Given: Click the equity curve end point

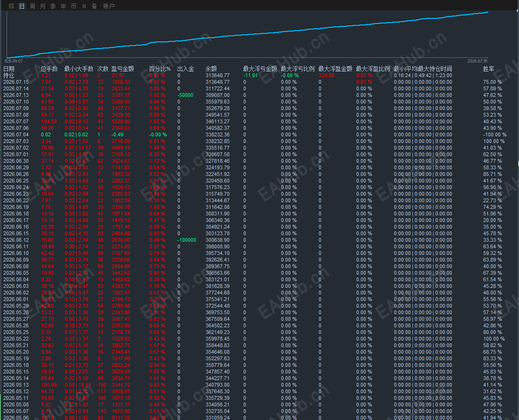Looking at the screenshot, I should 487,12.
